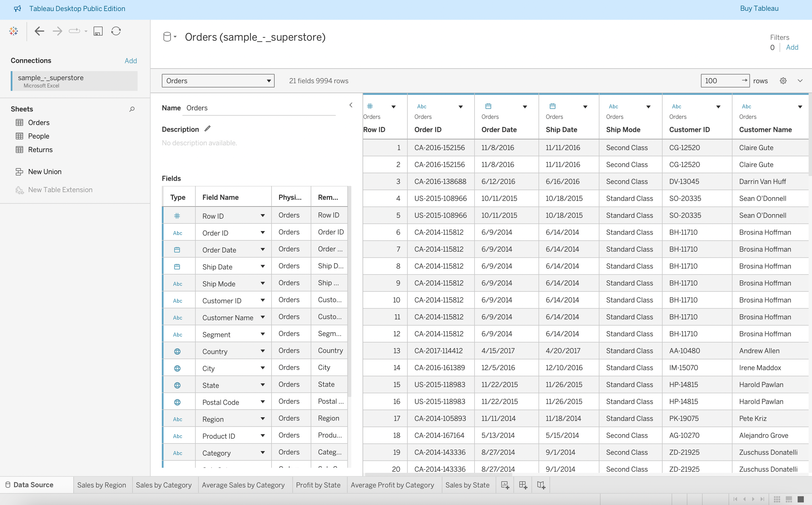Select the People sheet in list

click(39, 136)
